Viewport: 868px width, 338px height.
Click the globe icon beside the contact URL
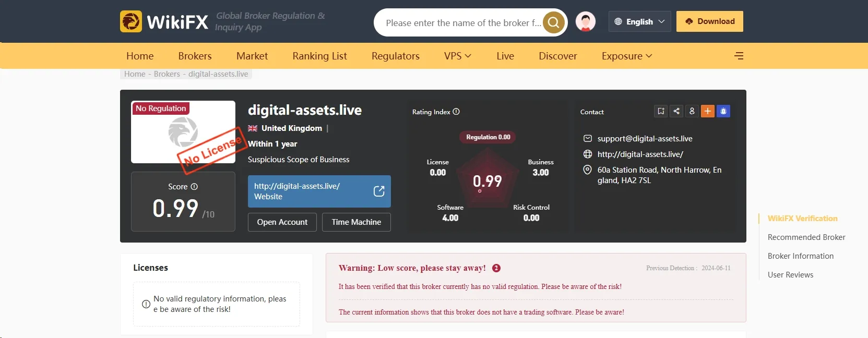coord(588,154)
